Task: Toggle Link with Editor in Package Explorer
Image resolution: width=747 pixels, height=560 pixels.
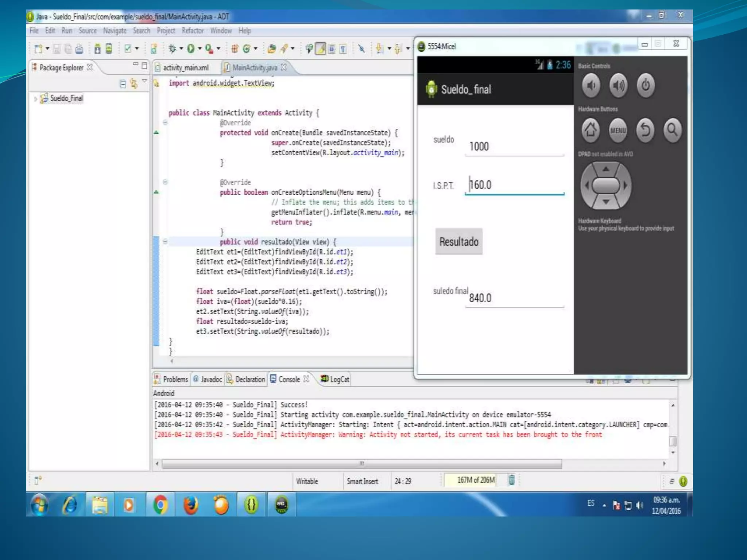Action: click(x=134, y=84)
